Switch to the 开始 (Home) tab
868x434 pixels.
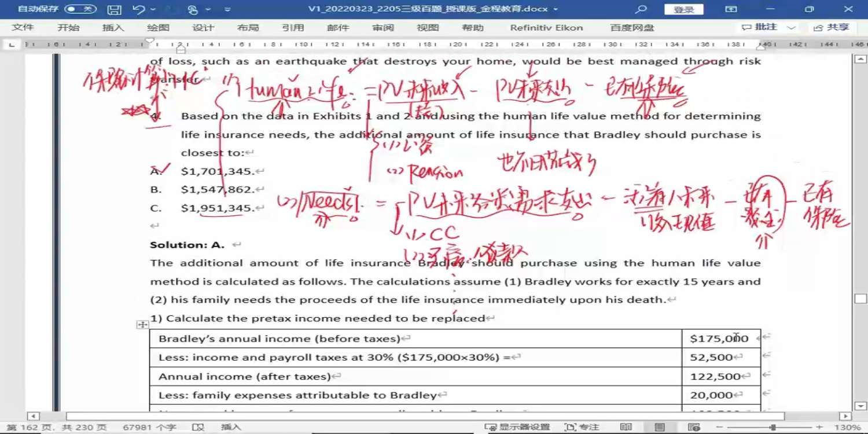click(x=68, y=28)
